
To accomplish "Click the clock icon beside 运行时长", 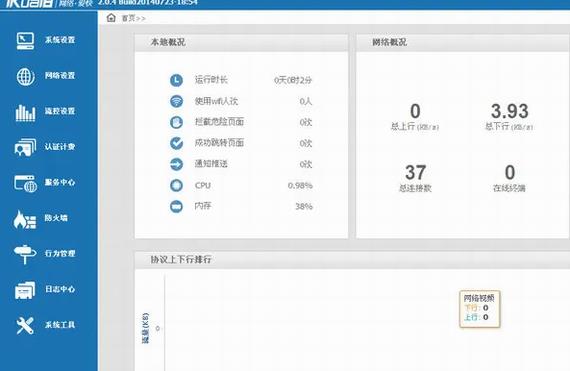I will coord(177,80).
